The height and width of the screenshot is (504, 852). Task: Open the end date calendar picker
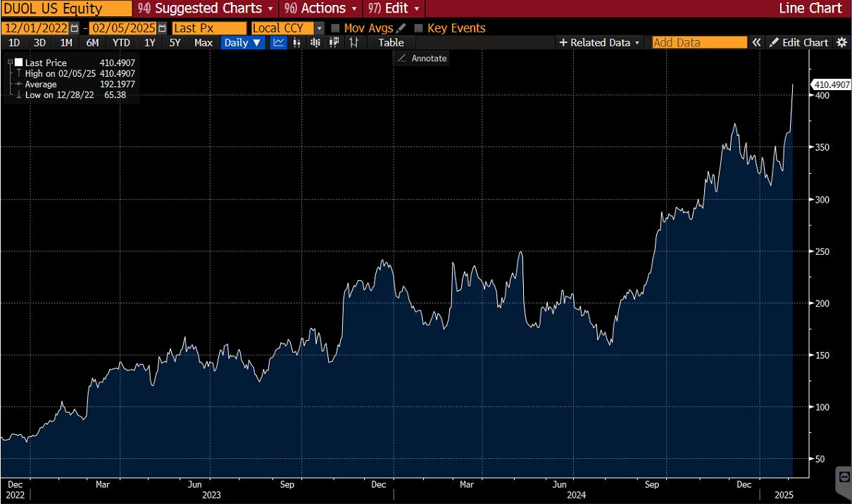[x=162, y=28]
